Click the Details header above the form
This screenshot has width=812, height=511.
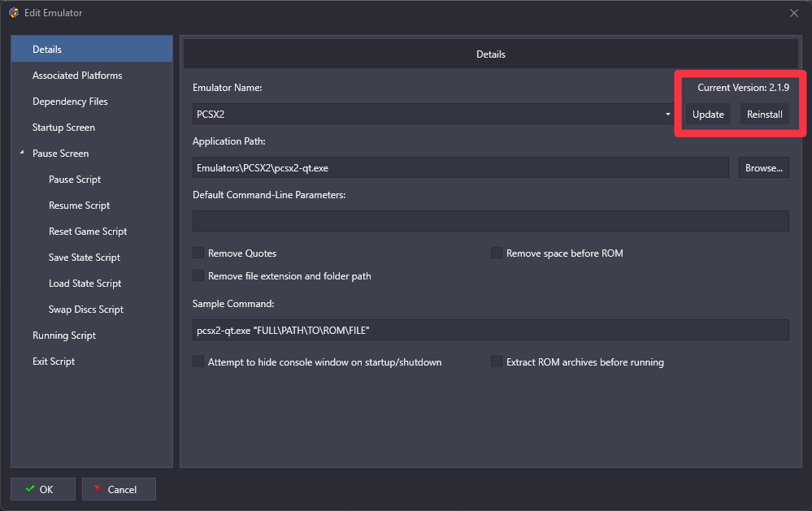point(490,54)
